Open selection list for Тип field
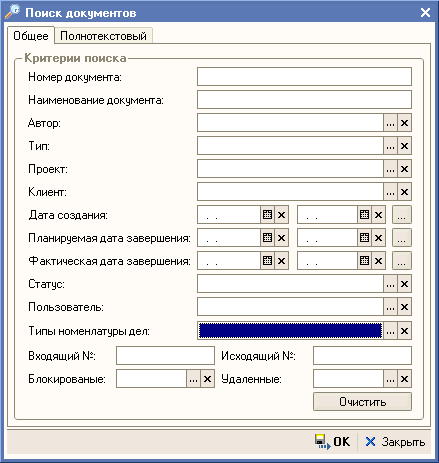This screenshot has height=463, width=439. [x=390, y=146]
